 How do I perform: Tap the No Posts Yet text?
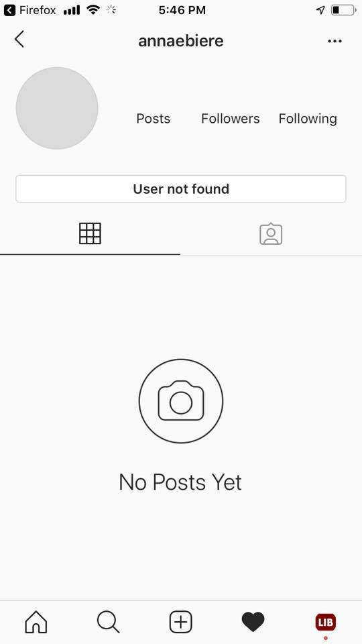[x=180, y=482]
